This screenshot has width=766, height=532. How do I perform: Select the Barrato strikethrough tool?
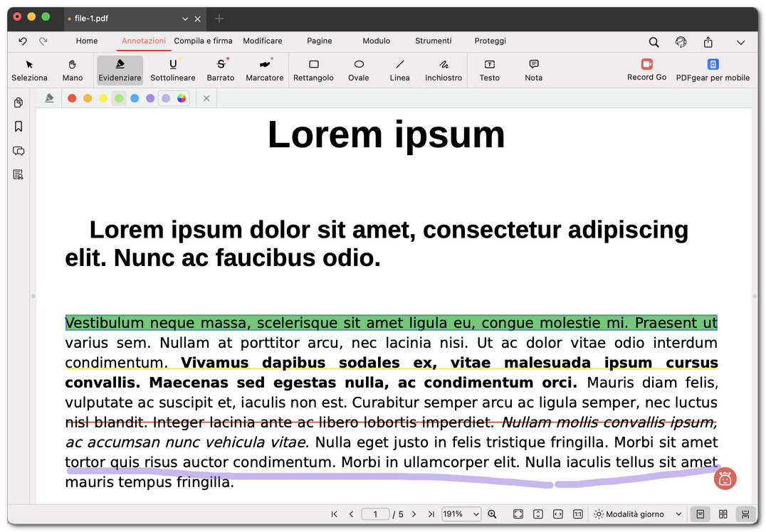click(220, 69)
